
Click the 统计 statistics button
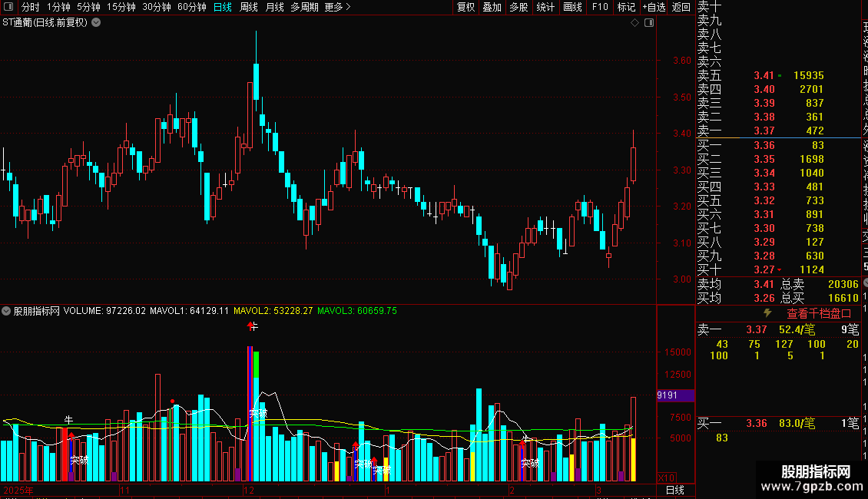(545, 7)
